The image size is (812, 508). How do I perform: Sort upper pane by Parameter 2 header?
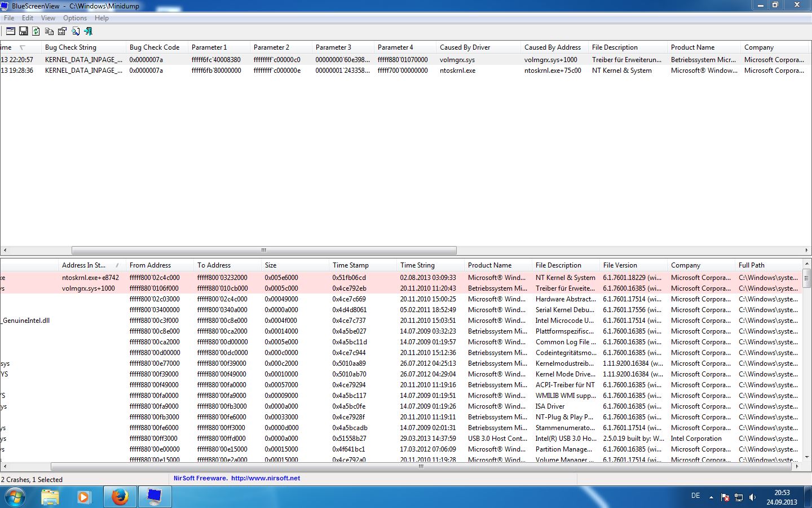[281, 47]
